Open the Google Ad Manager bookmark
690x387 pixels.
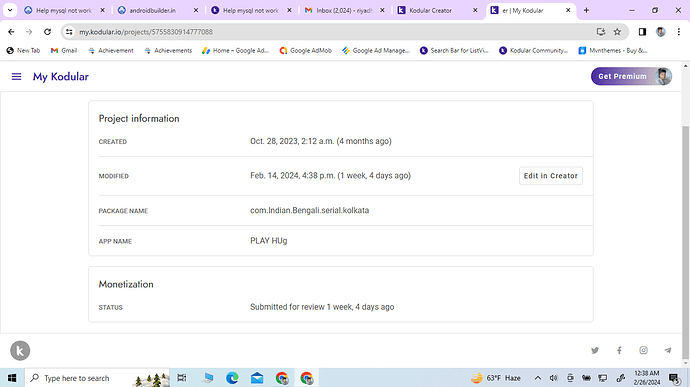pos(376,51)
